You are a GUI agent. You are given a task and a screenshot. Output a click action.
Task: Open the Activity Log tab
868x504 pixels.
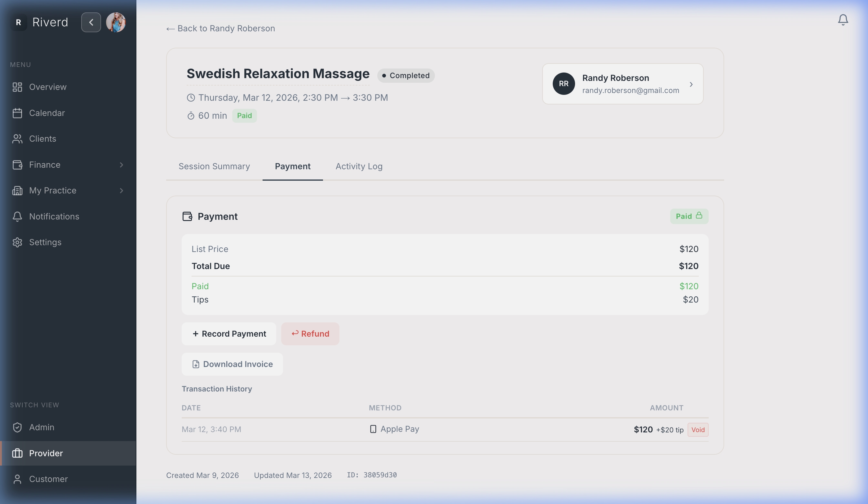(x=359, y=166)
